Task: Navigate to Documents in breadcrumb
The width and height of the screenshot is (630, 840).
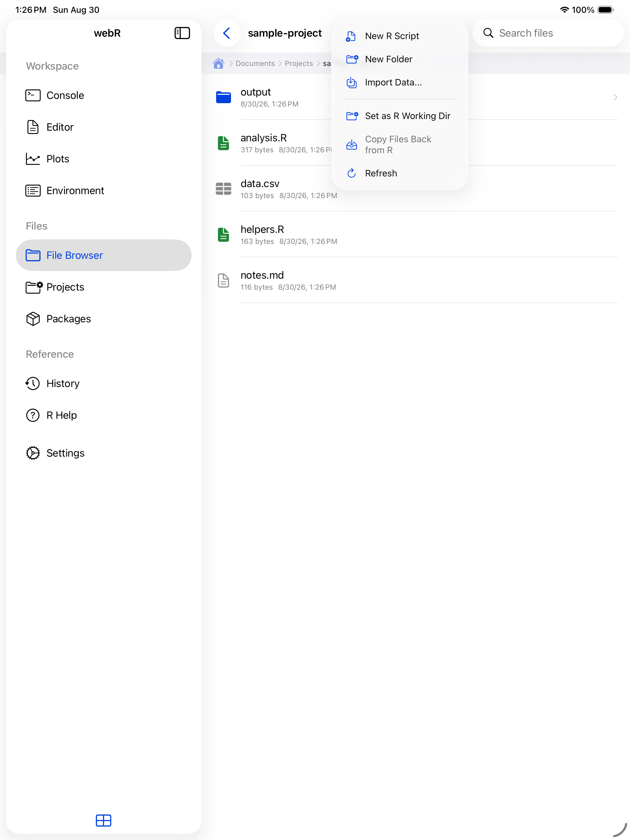Action: pyautogui.click(x=255, y=63)
